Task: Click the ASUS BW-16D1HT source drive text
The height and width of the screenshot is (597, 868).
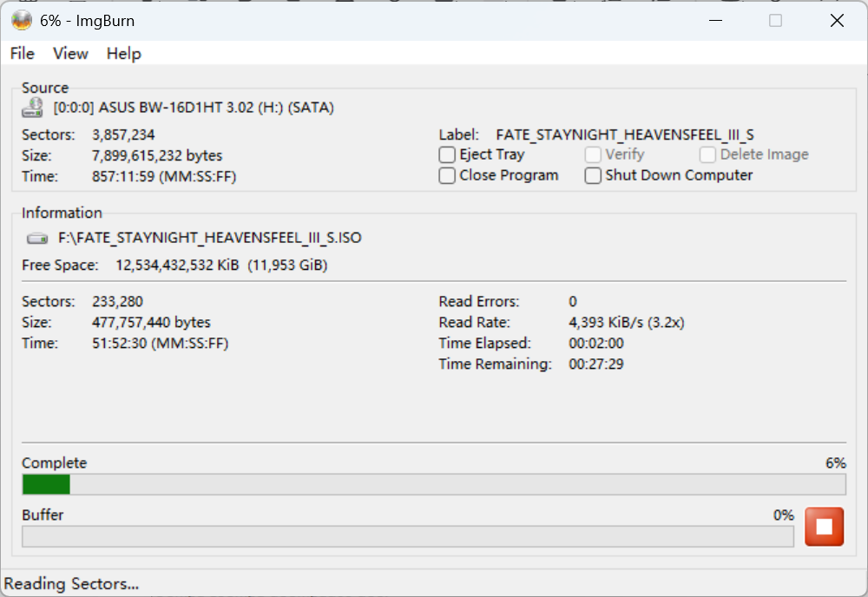Action: tap(194, 108)
